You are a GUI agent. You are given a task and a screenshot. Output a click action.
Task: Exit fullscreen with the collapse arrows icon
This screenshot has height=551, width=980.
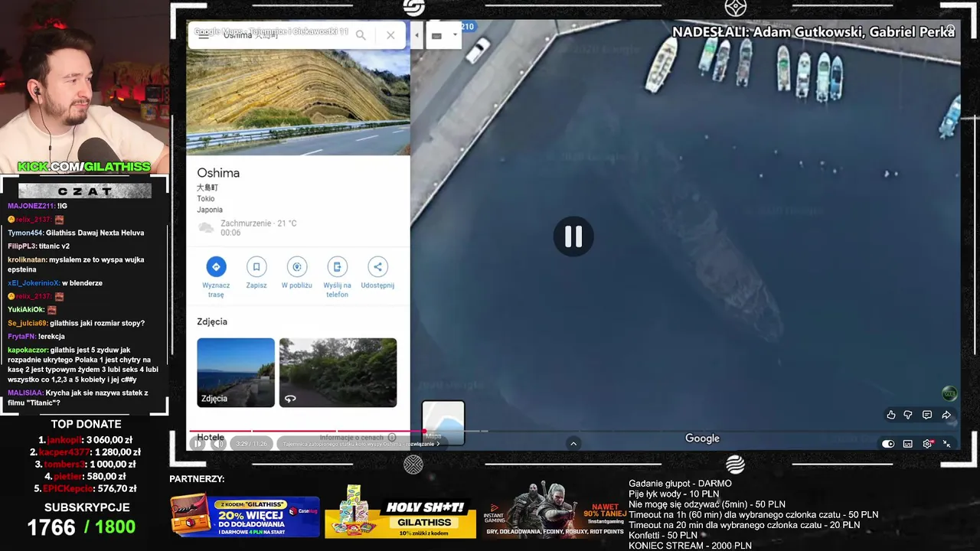coord(947,444)
